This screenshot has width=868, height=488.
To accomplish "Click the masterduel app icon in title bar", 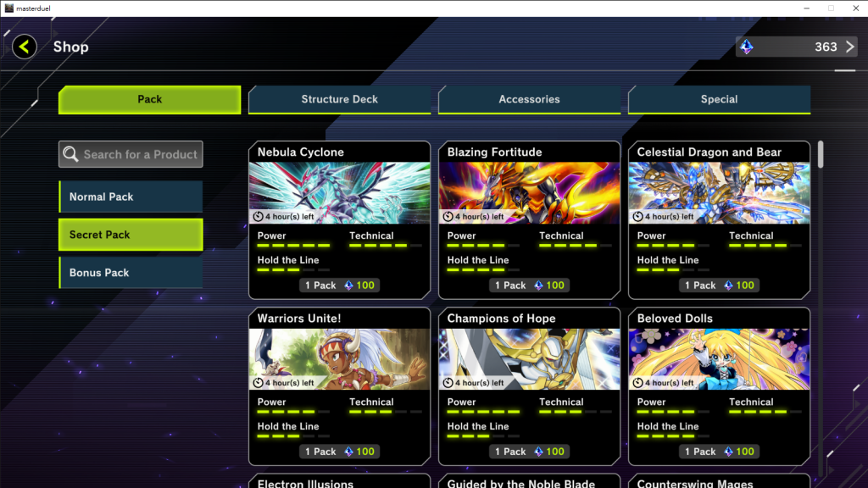I will 8,8.
